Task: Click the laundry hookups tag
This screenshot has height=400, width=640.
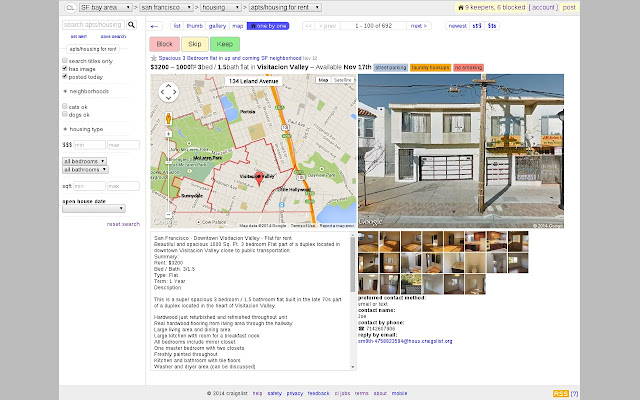Action: (431, 68)
